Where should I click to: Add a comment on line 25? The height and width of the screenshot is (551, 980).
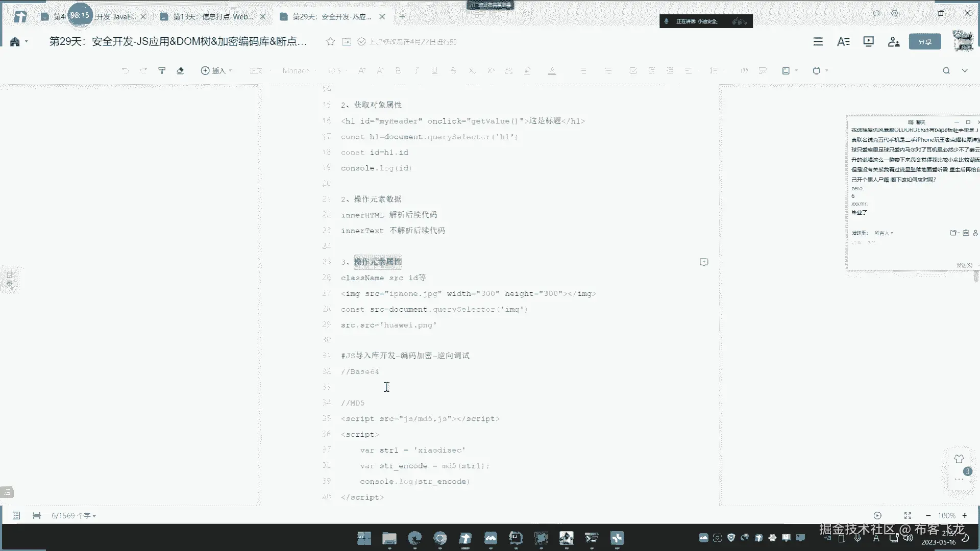pyautogui.click(x=703, y=262)
